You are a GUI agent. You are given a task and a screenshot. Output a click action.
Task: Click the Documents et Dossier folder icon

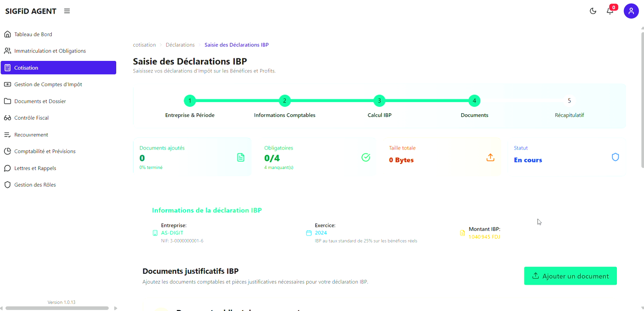pos(8,101)
